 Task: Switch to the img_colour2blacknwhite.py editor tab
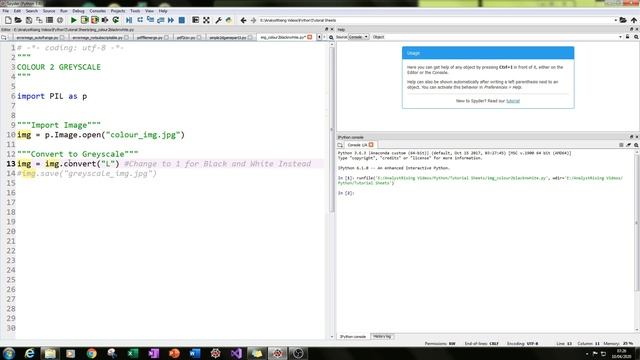tap(282, 37)
